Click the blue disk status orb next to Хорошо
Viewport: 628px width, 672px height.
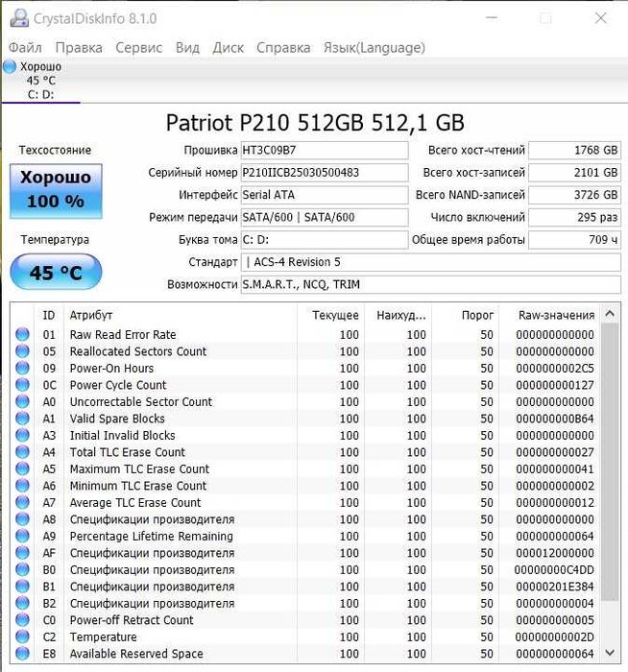(10, 66)
